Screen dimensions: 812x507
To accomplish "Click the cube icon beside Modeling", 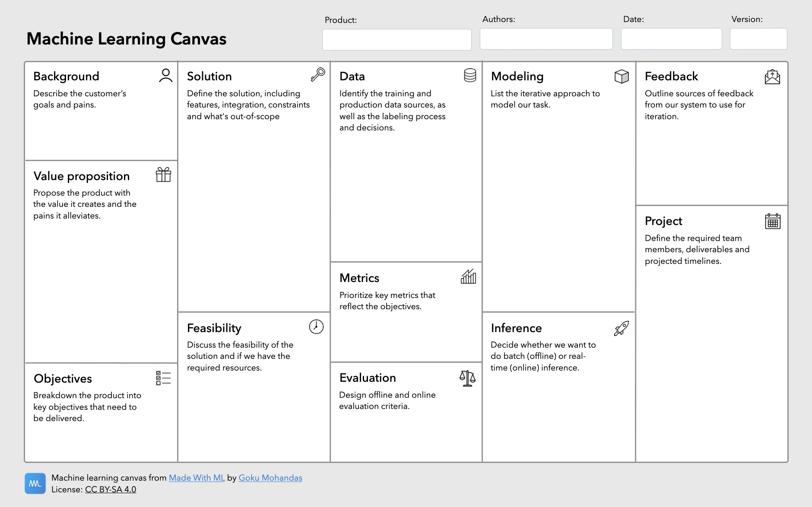I will point(622,76).
